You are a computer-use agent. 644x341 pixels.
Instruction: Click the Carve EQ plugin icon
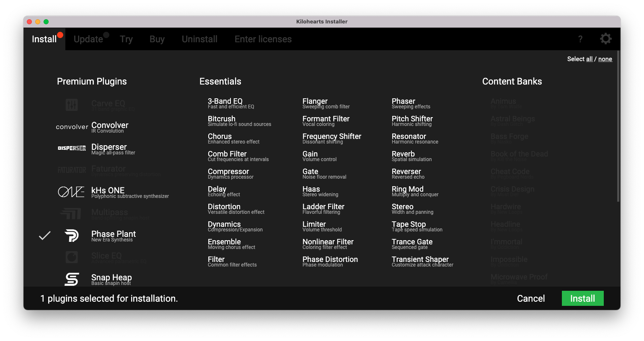[x=72, y=105]
